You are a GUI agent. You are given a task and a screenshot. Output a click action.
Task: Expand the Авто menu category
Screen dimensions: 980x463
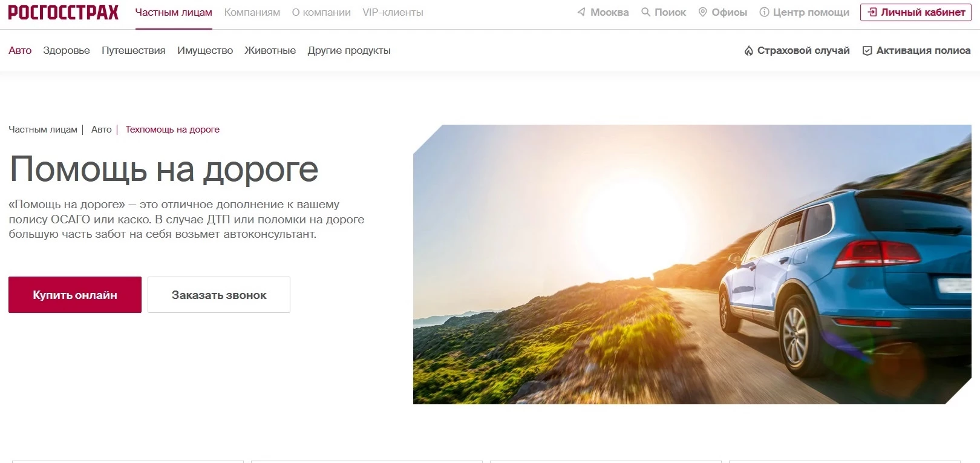point(20,51)
